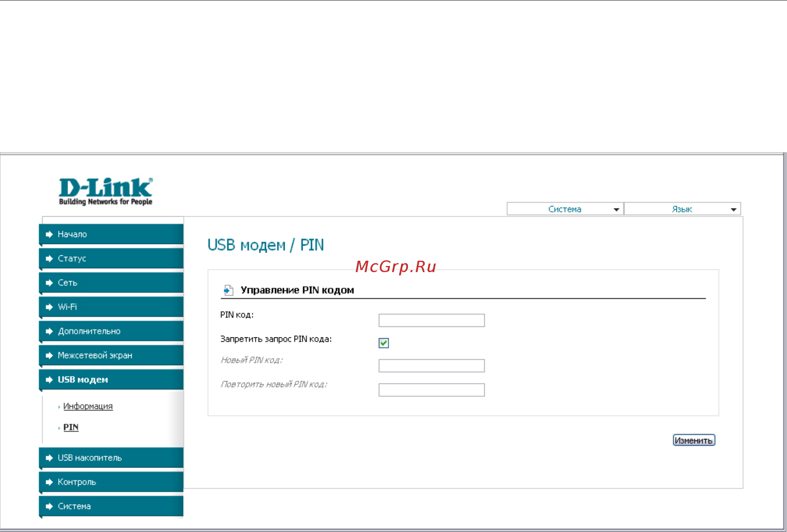787x532 pixels.
Task: Click the arrow icon beside USB накопитель
Action: (49, 458)
